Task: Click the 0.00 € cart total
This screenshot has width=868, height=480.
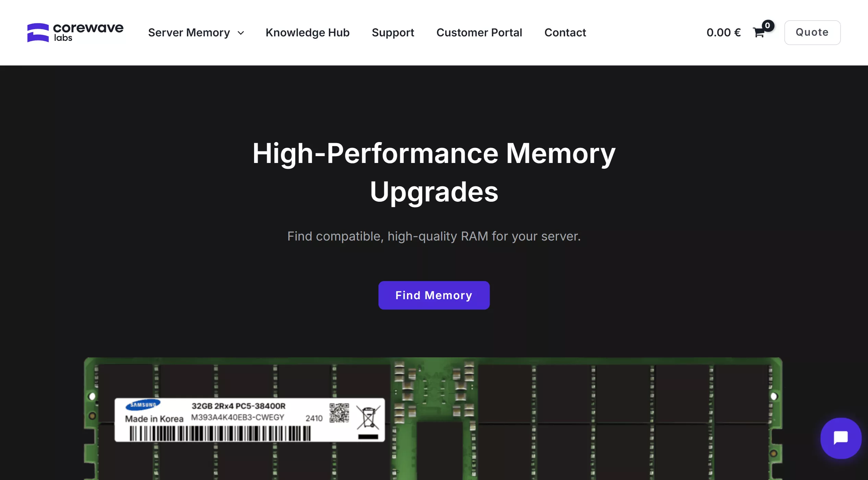Action: (x=723, y=33)
